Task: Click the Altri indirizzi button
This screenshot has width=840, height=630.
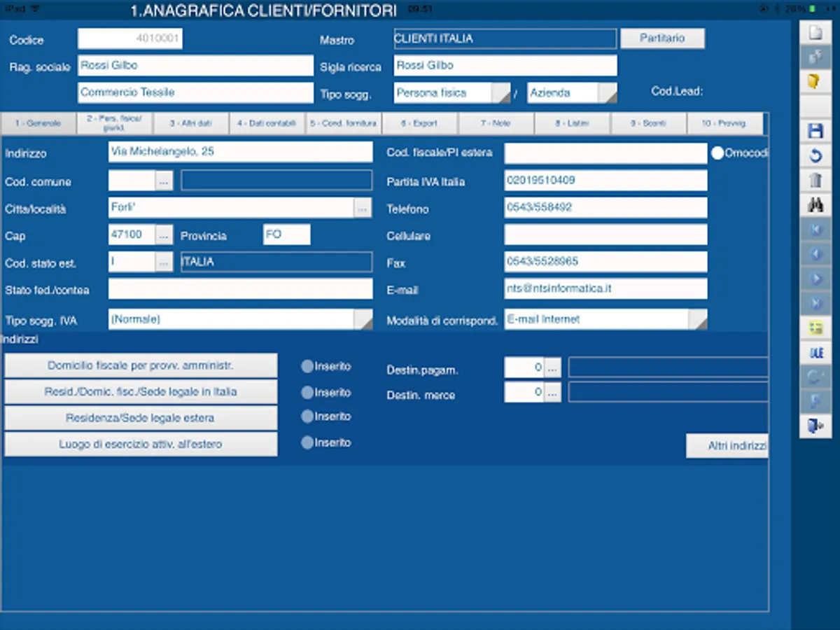Action: pos(727,446)
